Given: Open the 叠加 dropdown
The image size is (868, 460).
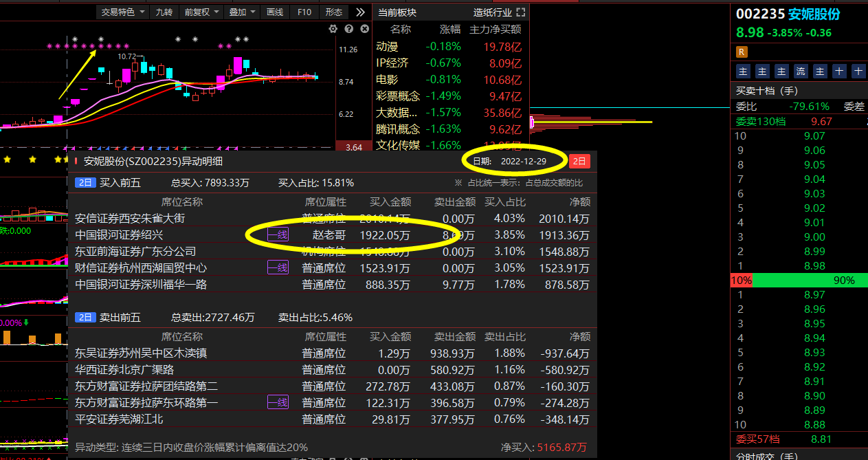Looking at the screenshot, I should tap(243, 12).
